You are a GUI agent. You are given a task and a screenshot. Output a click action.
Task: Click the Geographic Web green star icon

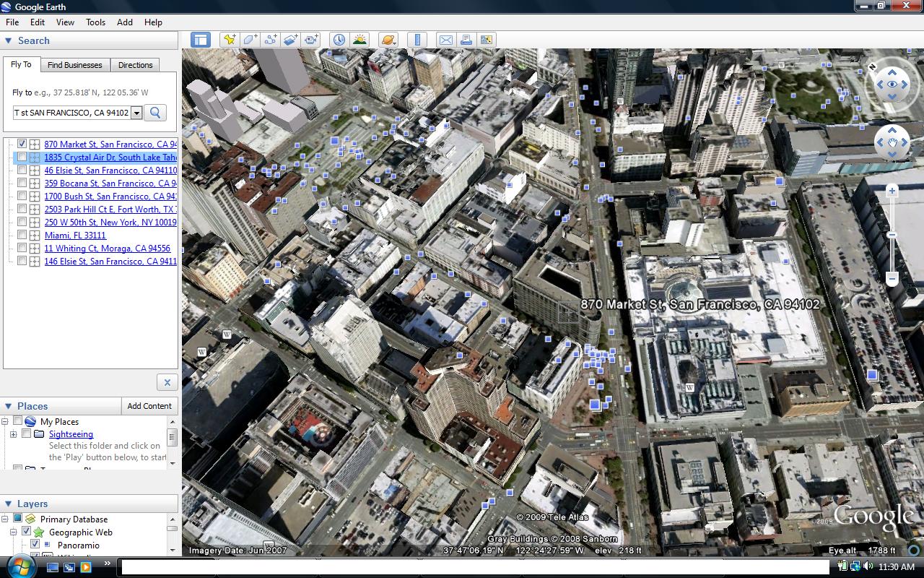coord(39,532)
